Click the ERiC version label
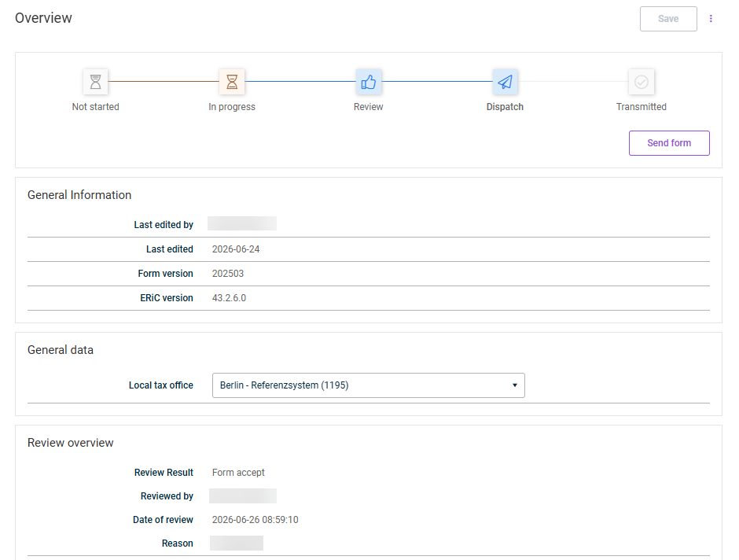 [167, 298]
